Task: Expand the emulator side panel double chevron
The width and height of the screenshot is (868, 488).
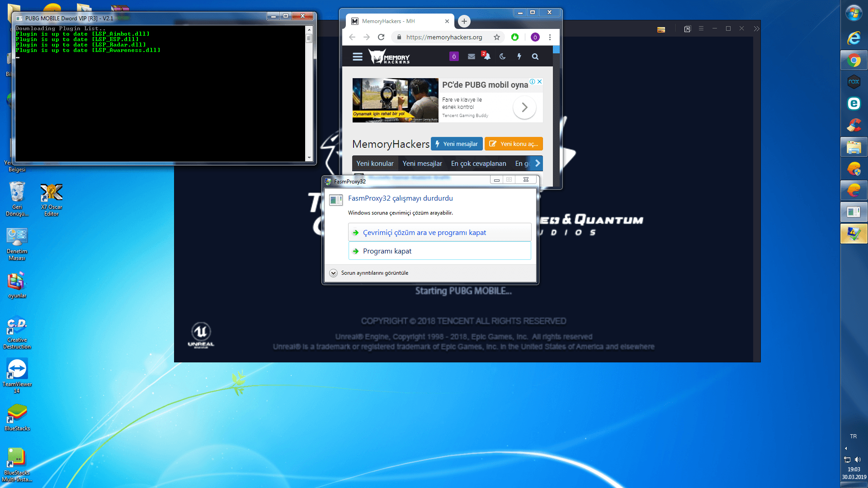Action: click(757, 28)
